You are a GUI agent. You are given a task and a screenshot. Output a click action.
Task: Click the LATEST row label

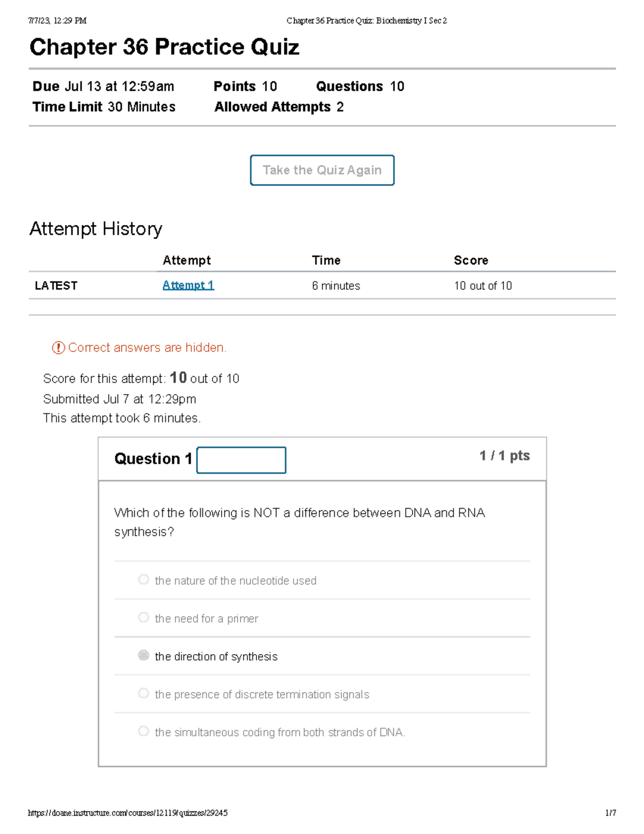(x=56, y=286)
